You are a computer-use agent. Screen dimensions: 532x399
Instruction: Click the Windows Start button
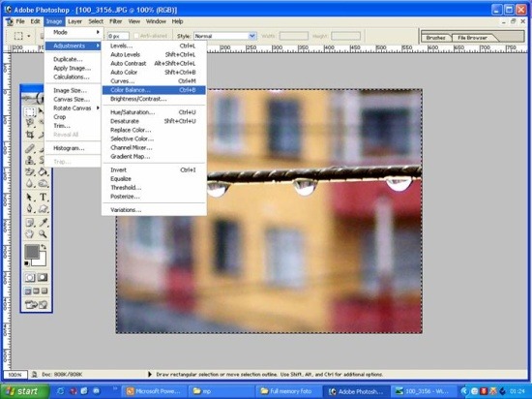point(24,391)
